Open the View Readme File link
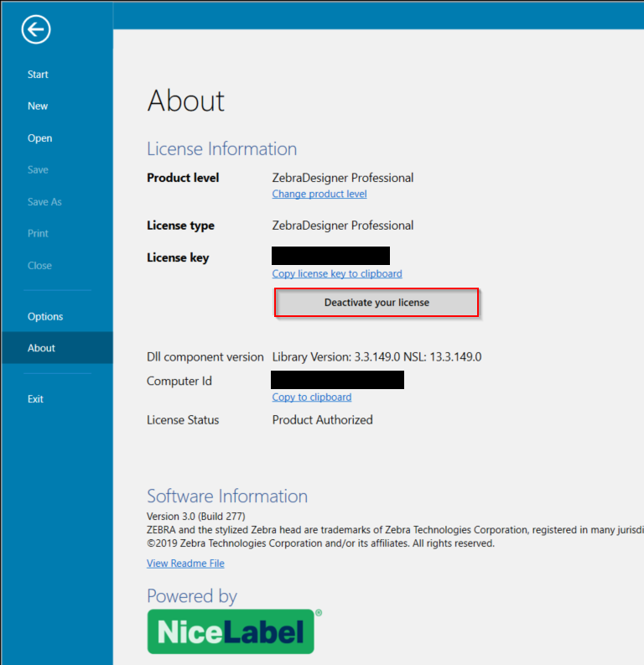 pyautogui.click(x=185, y=564)
